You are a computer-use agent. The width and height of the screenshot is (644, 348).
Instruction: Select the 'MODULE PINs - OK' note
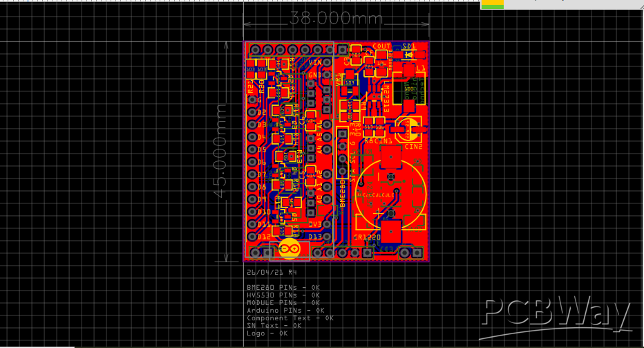pos(283,303)
